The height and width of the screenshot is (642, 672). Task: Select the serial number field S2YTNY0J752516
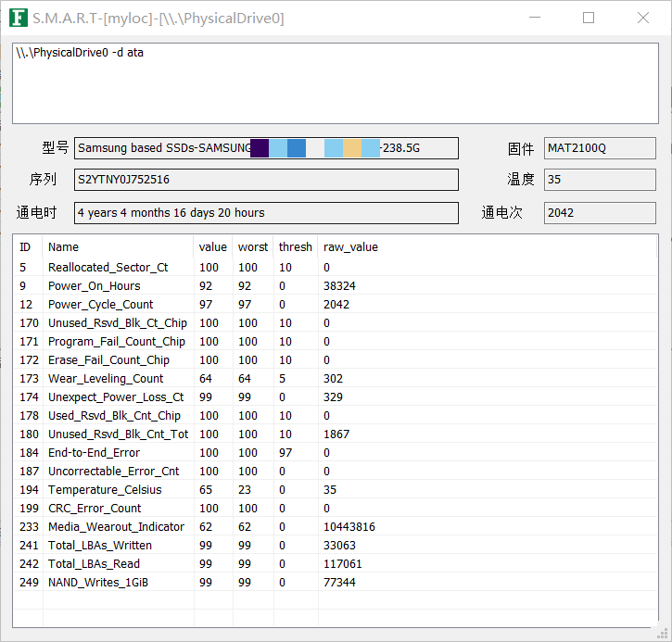[x=266, y=180]
